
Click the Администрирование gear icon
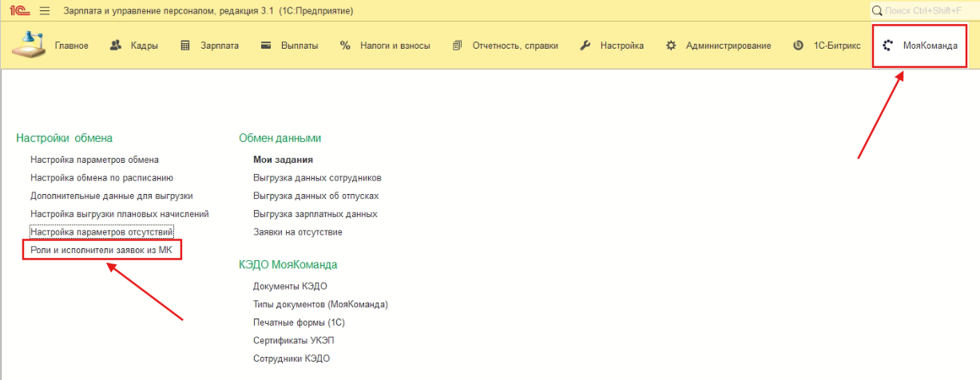[x=671, y=46]
